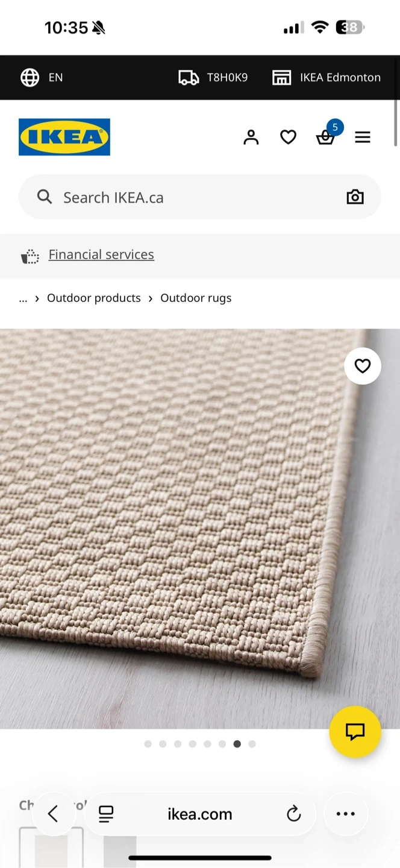Change delivery postal code T8H0K9
The image size is (400, 868).
click(x=213, y=77)
